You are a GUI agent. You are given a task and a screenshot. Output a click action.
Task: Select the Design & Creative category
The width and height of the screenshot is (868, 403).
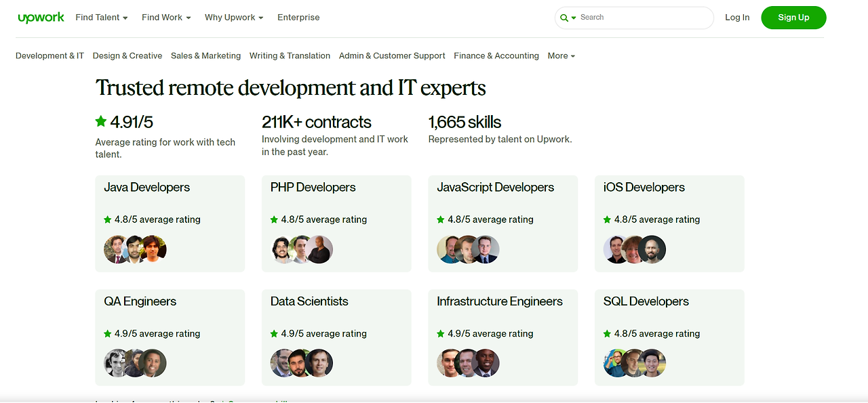127,56
